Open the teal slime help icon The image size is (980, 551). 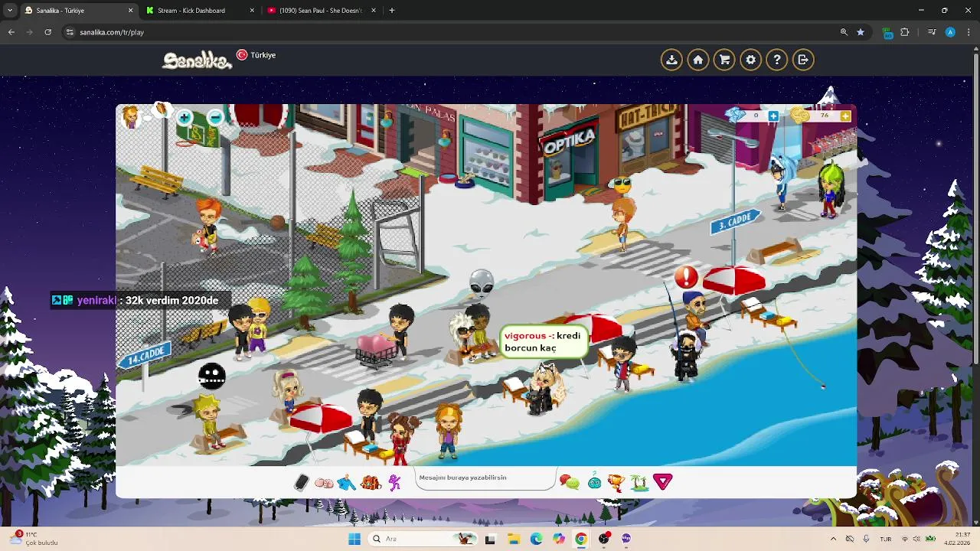[594, 482]
